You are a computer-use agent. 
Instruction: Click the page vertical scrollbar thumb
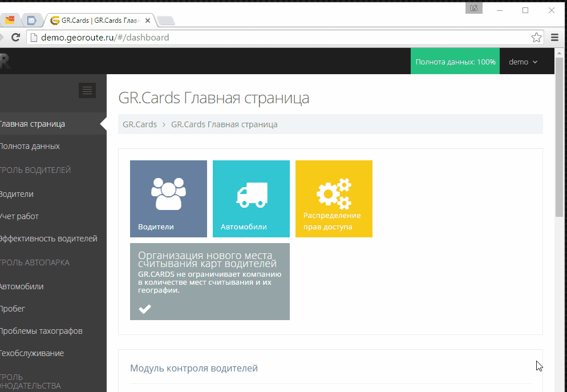pyautogui.click(x=560, y=138)
